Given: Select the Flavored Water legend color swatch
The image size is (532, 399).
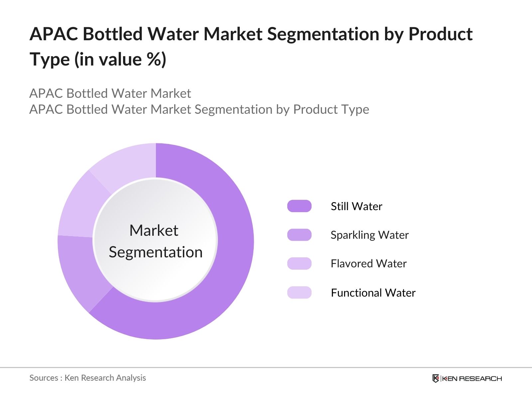Looking at the screenshot, I should tap(299, 264).
